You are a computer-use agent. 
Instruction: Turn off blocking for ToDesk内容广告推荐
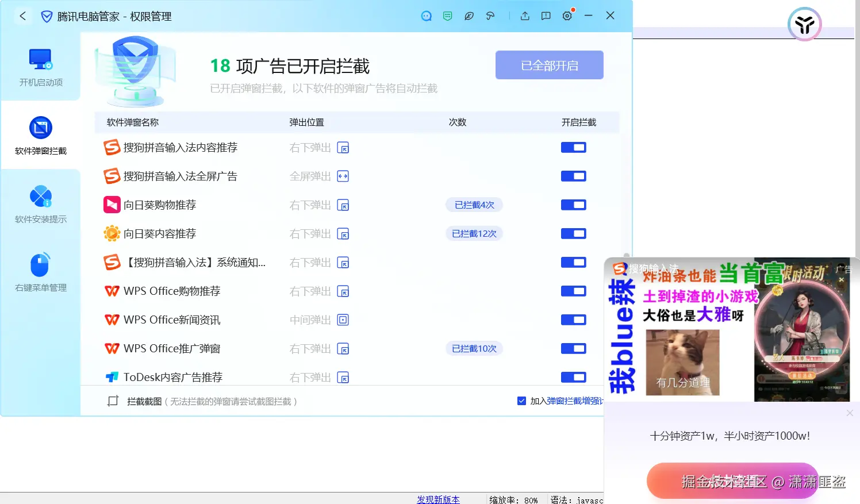(573, 377)
